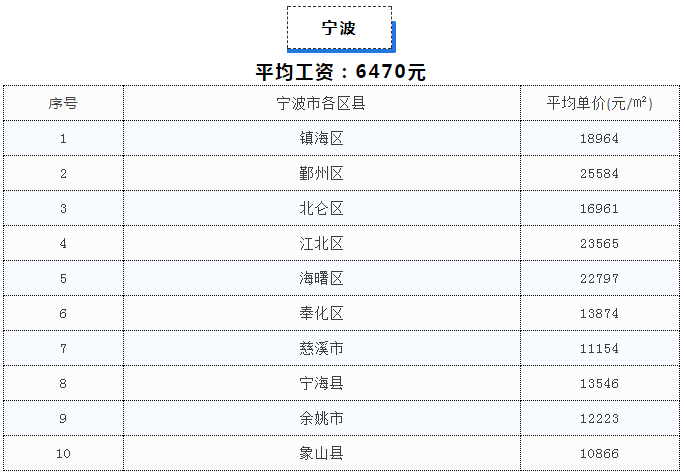The height and width of the screenshot is (474, 684).
Task: Select the 鄞州区 cell
Action: click(x=321, y=174)
